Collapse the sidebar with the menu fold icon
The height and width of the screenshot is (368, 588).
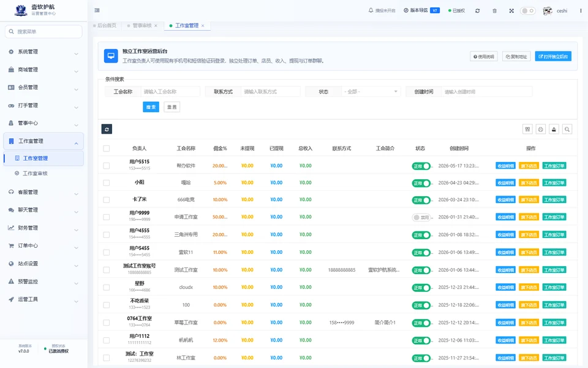pos(97,10)
